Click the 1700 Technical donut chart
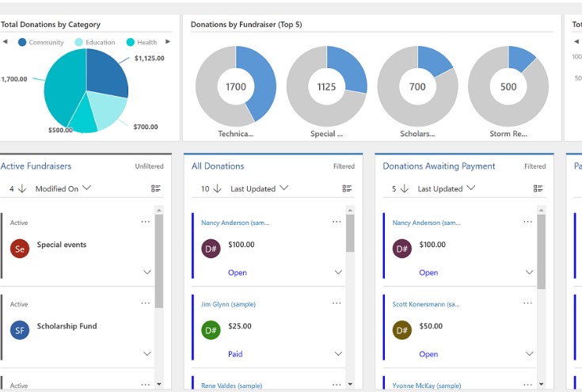The height and width of the screenshot is (392, 582). (x=236, y=86)
